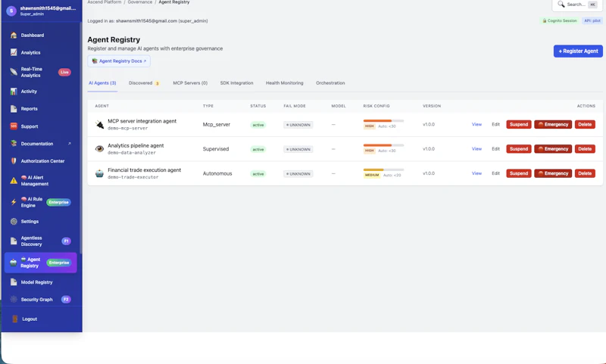Click the Security Graph icon
The image size is (606, 364).
(x=14, y=300)
